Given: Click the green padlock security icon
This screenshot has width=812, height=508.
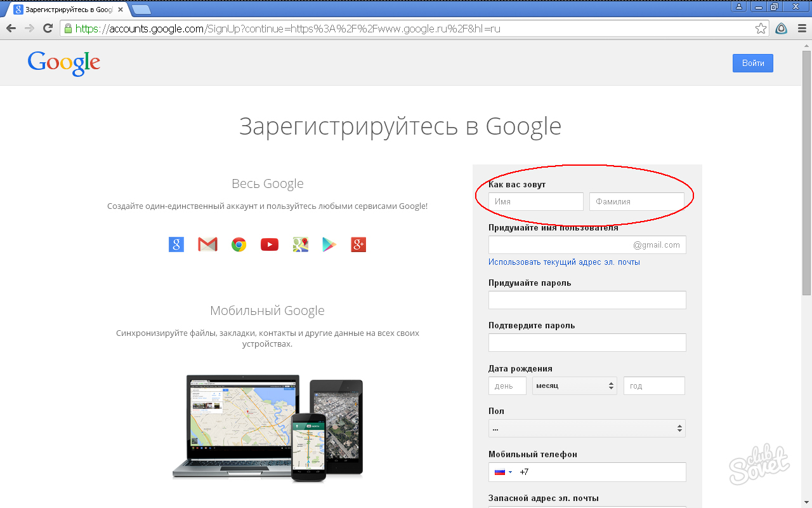Looking at the screenshot, I should (68, 29).
